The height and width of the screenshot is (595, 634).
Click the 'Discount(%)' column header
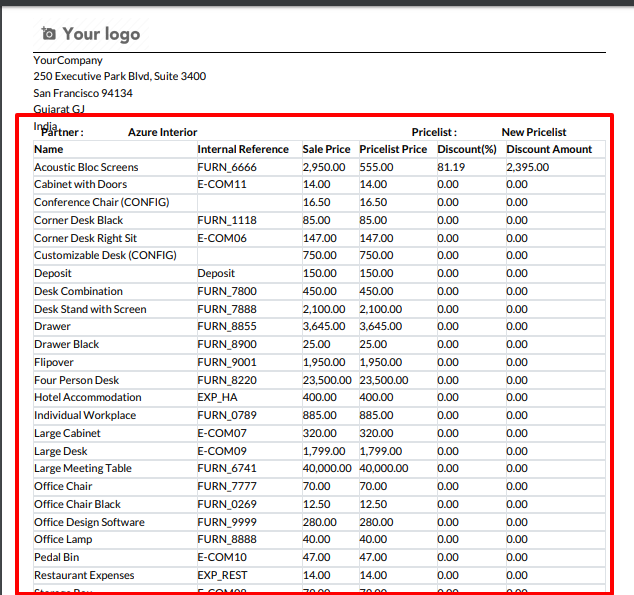pyautogui.click(x=467, y=149)
